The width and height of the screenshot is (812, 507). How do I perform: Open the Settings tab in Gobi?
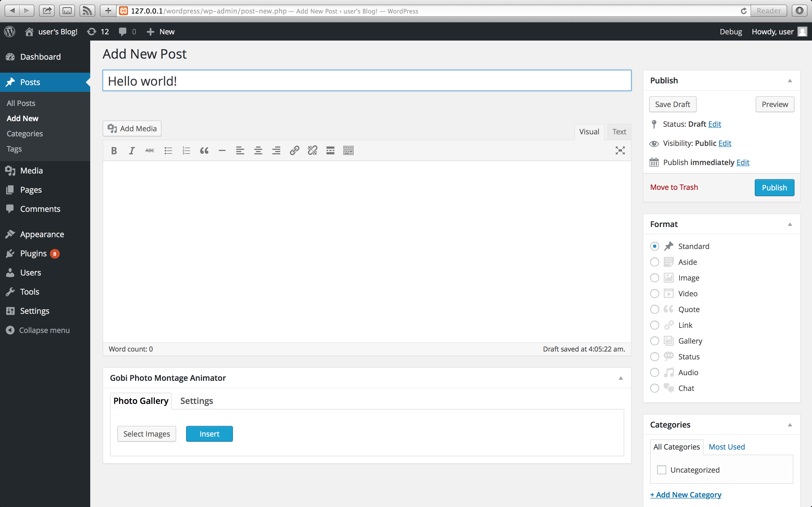(197, 401)
